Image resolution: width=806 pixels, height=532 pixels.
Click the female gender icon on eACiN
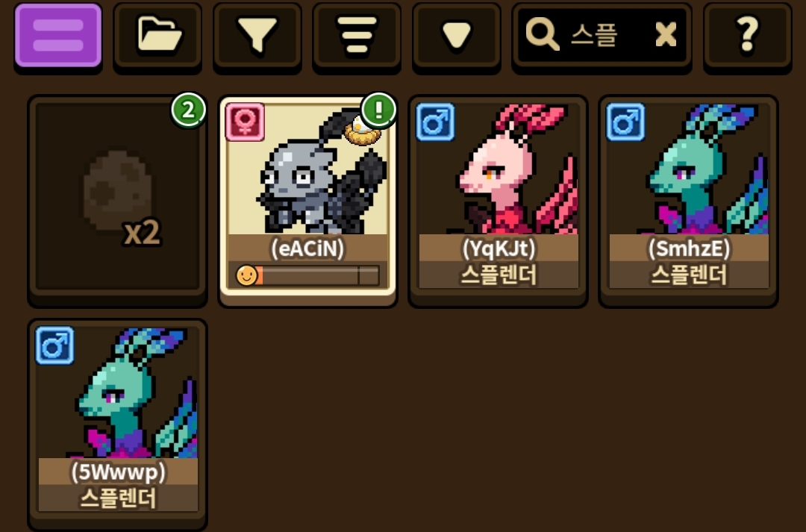click(246, 122)
